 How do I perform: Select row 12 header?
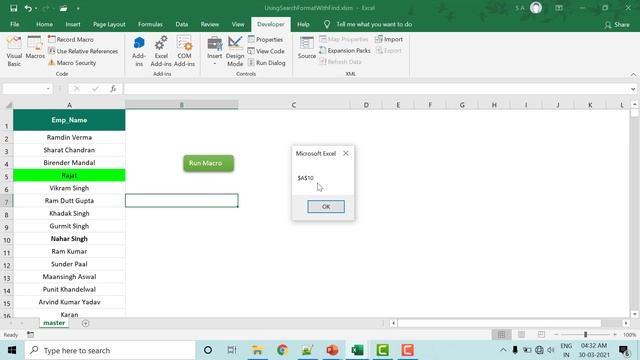7,265
